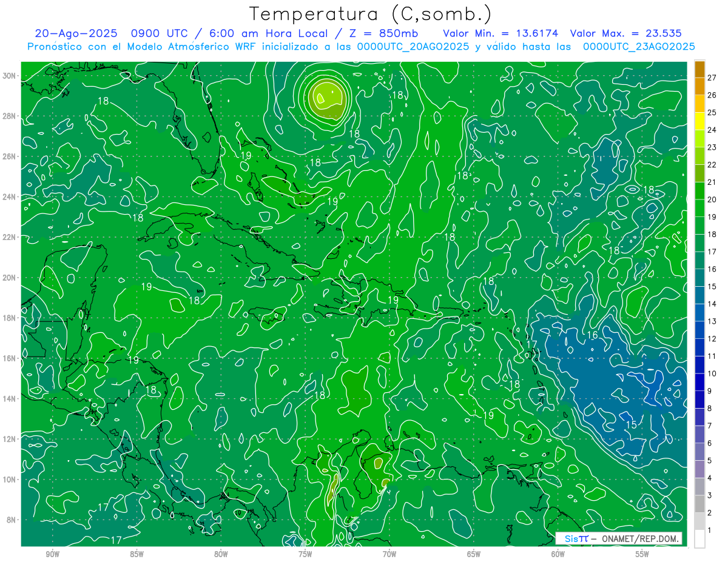
Task: Click the gray swatch between 3 and 4
Action: coord(699,487)
